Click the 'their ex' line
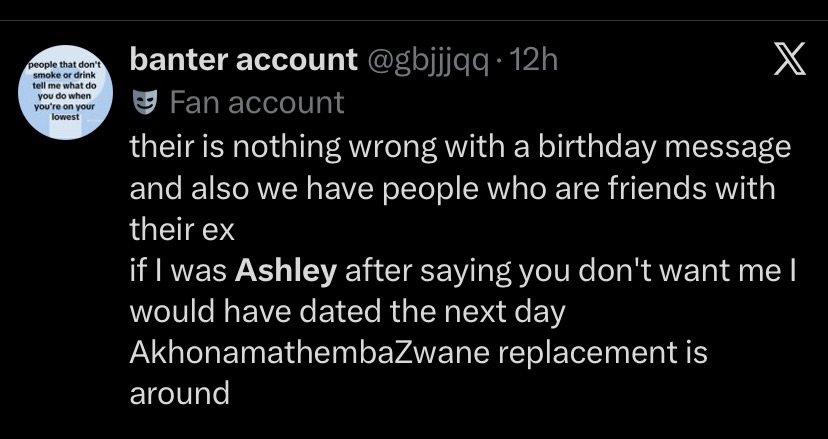Viewport: 828px width, 439px height. (x=182, y=229)
